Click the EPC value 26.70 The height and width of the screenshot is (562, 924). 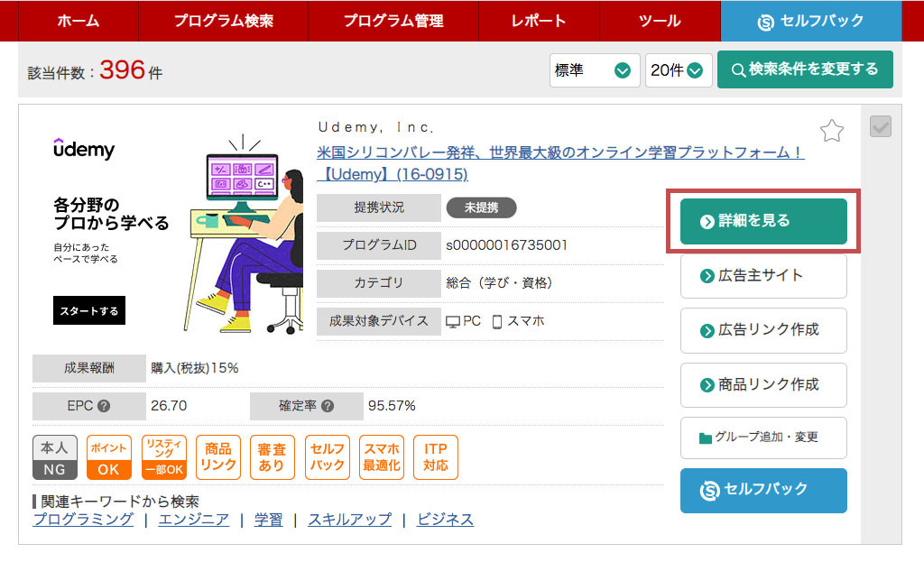pos(169,406)
